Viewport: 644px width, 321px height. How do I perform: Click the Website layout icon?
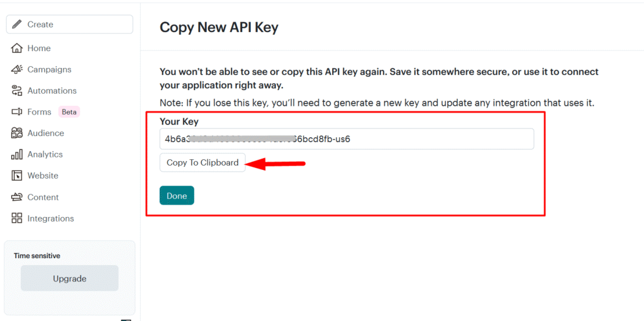(17, 176)
